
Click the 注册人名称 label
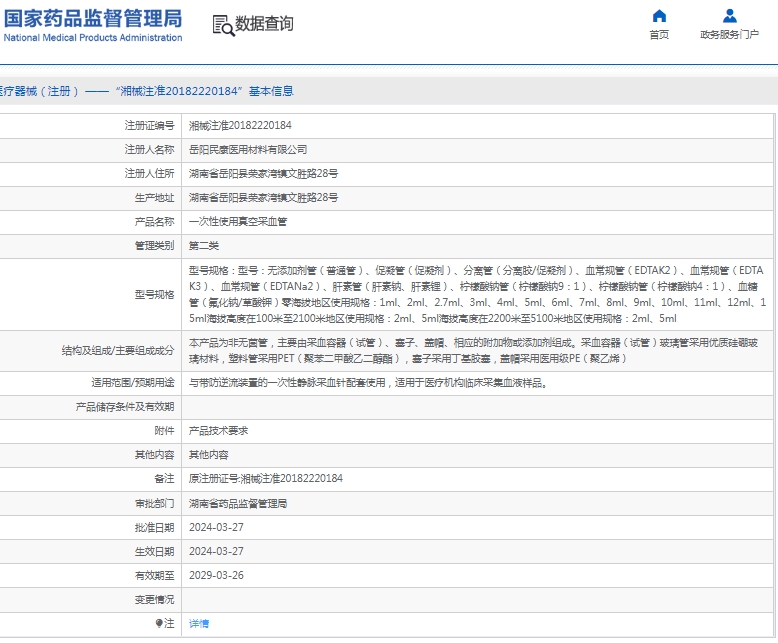click(x=149, y=149)
